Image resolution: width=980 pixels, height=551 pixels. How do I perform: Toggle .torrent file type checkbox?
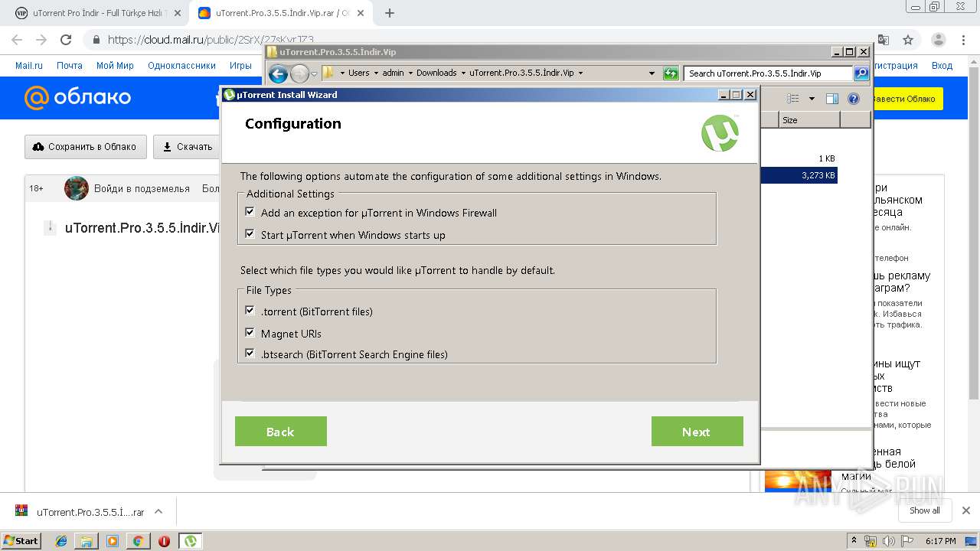pos(250,311)
